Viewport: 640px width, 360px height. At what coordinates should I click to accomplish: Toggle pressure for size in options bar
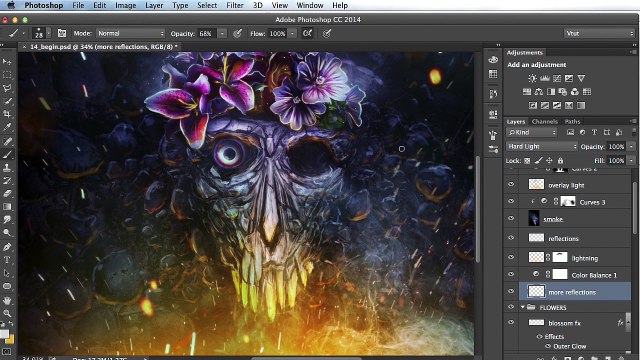[x=327, y=33]
